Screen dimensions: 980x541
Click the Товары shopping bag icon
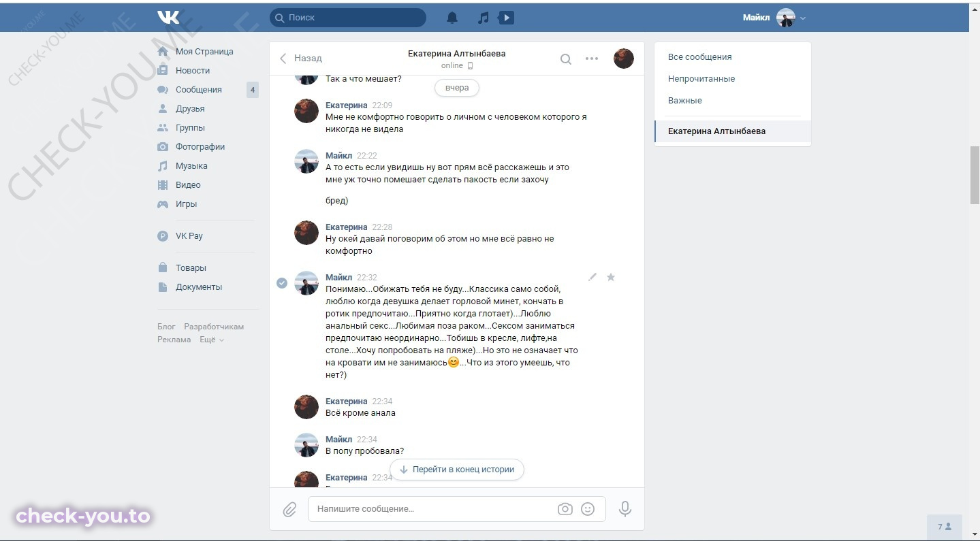tap(163, 268)
